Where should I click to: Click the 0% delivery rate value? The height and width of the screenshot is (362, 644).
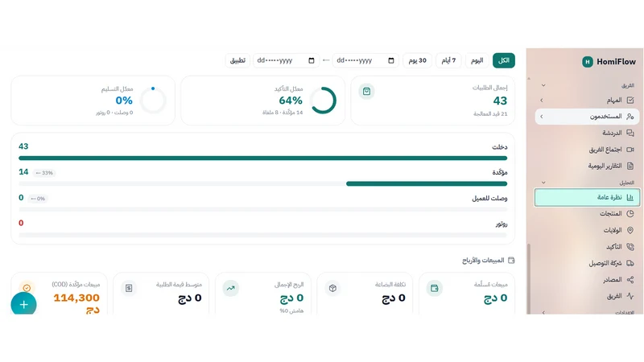pos(124,100)
